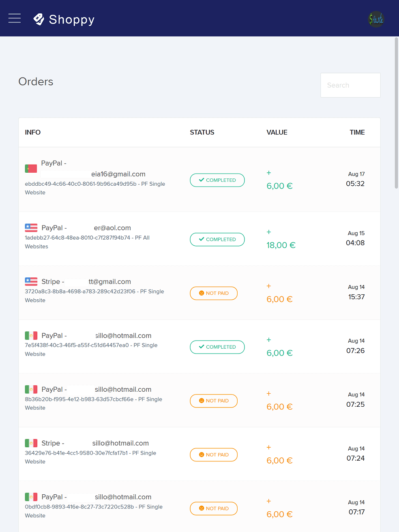
Task: Click the Aug 17 date label
Action: coord(356,174)
